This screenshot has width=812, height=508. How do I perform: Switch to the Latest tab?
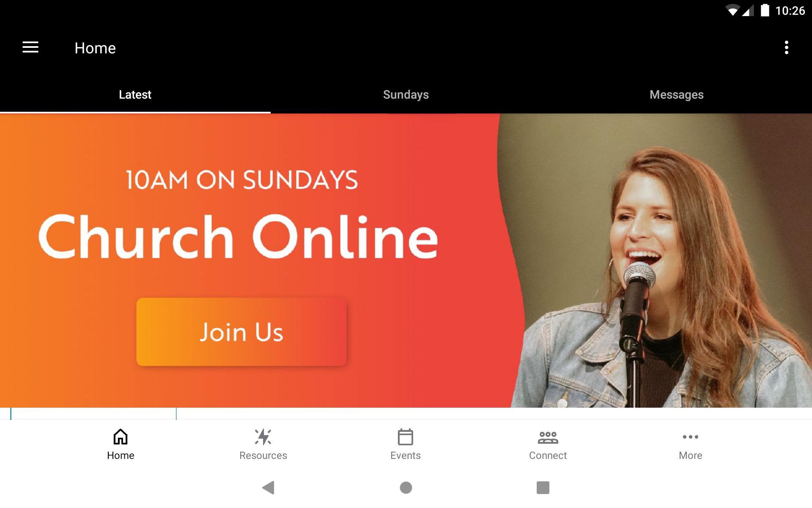[135, 94]
